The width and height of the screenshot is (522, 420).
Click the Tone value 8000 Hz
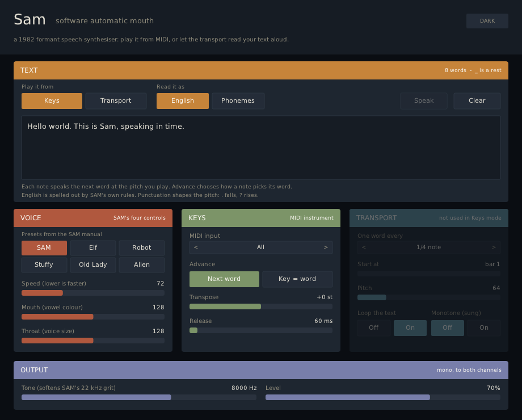tap(244, 388)
